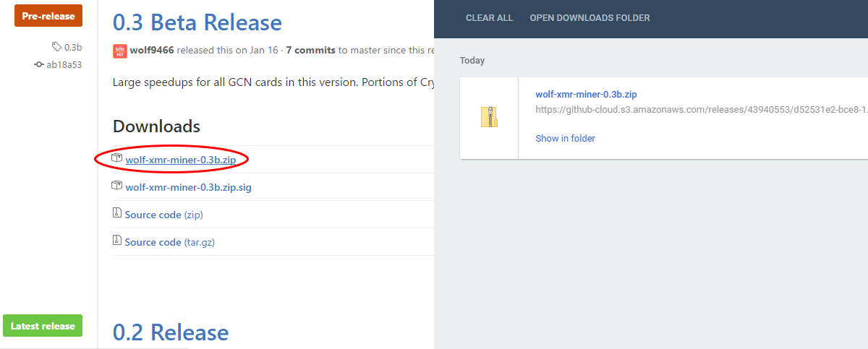Download wolf-xmr-miner-0.3b.zip.sig signature file
Screen dimensions: 868x349
point(188,187)
